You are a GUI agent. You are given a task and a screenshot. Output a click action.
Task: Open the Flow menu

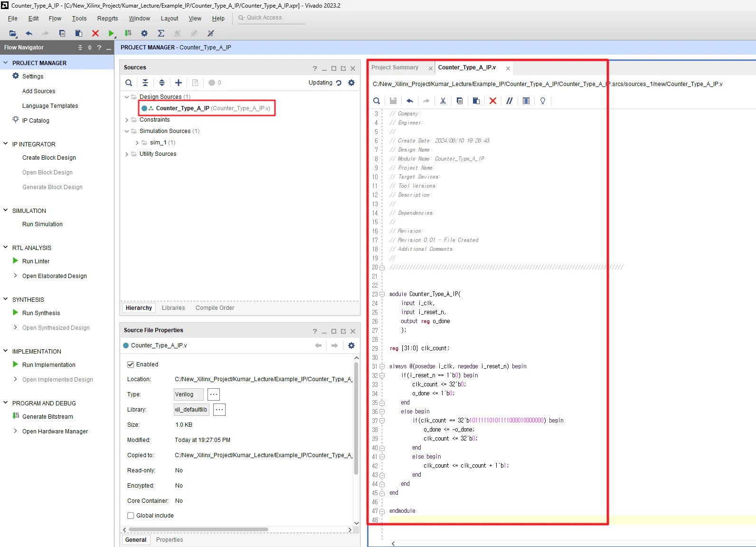click(x=55, y=19)
